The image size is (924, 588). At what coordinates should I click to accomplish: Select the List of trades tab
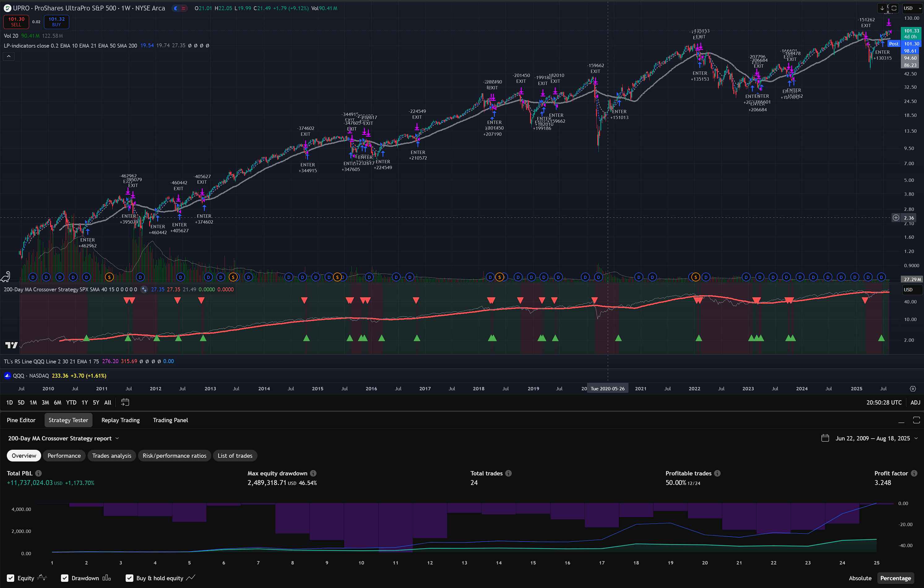pyautogui.click(x=235, y=456)
